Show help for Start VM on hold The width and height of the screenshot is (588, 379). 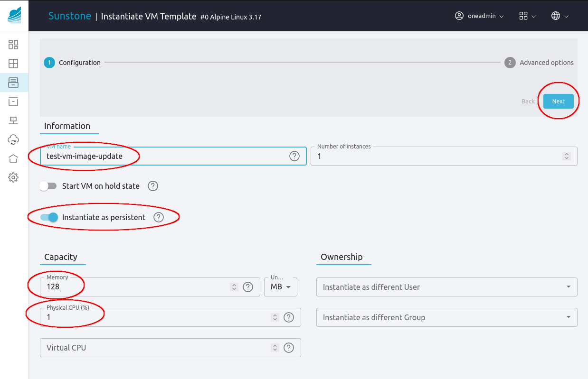pyautogui.click(x=153, y=186)
